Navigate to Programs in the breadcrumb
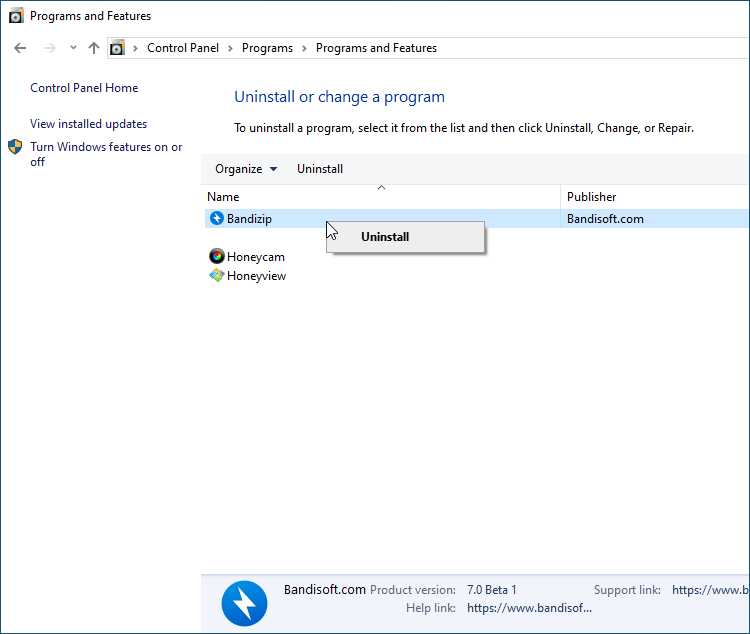This screenshot has width=750, height=634. [267, 48]
